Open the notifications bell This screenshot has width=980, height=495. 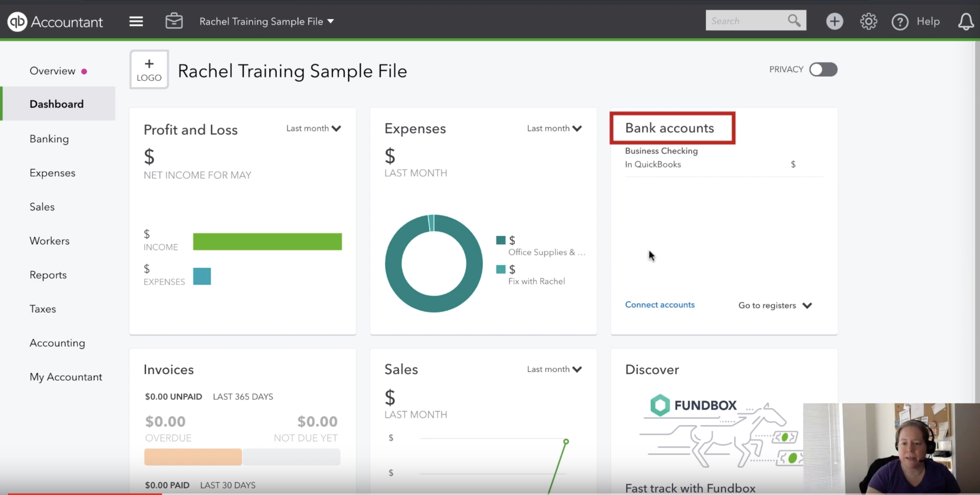(966, 22)
